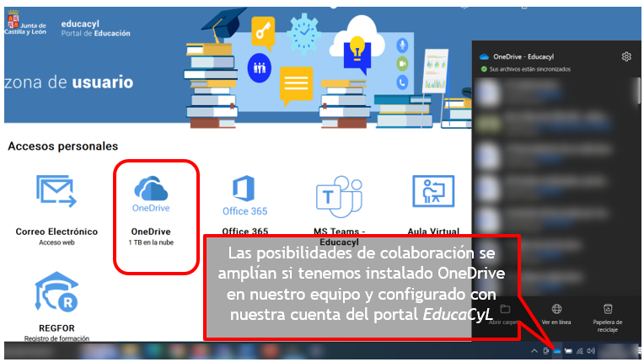Viewport: 644px width, 362px height.
Task: Click the Ver en línea globe icon
Action: click(x=556, y=309)
